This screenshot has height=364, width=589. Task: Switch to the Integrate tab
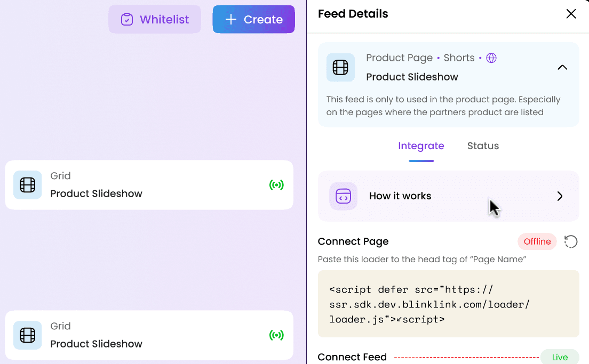click(x=421, y=146)
